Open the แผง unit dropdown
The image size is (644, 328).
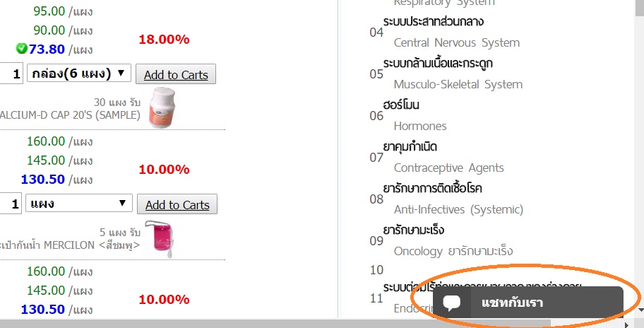[79, 204]
